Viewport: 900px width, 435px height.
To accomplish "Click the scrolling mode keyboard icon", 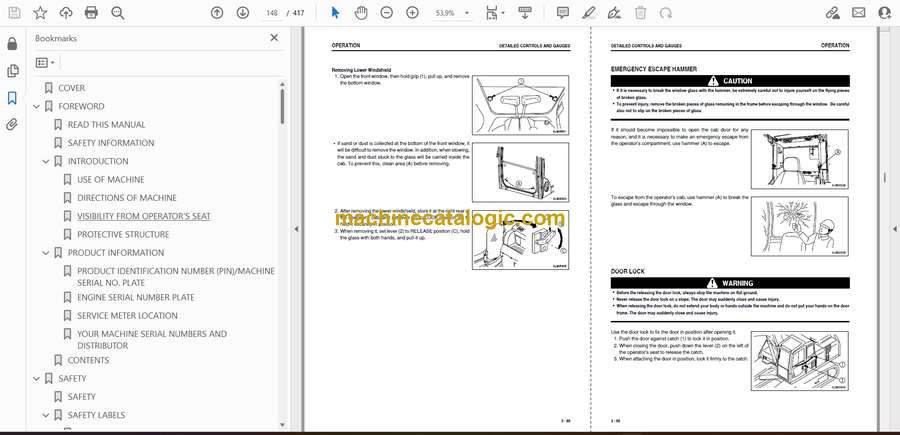I will coord(525,13).
